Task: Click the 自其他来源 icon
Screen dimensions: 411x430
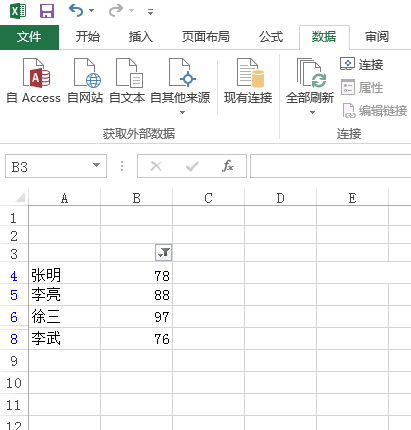Action: (x=182, y=73)
